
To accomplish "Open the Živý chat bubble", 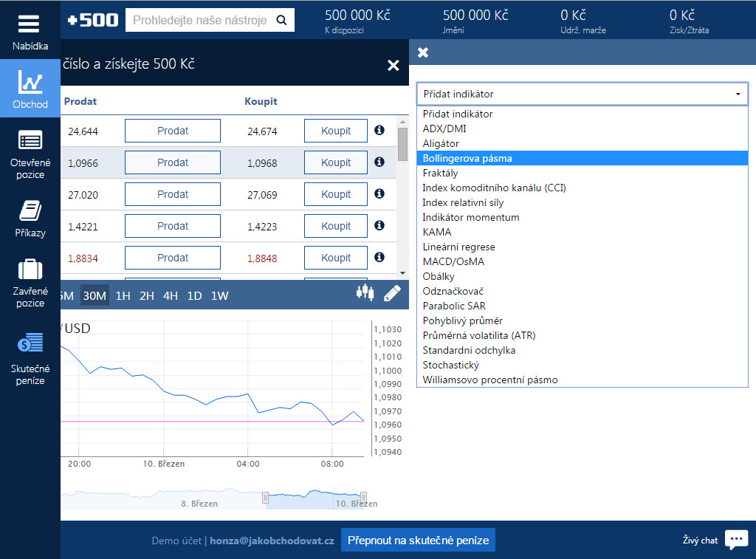I will 736,539.
